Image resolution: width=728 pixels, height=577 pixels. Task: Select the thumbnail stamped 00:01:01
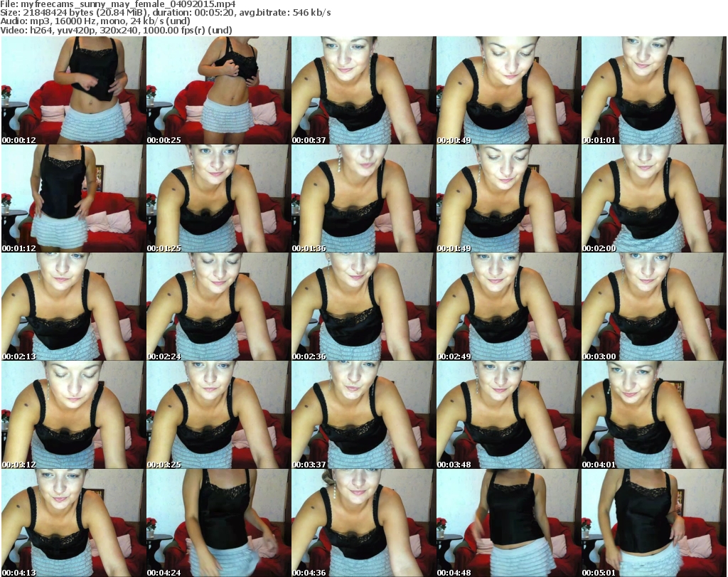click(654, 90)
